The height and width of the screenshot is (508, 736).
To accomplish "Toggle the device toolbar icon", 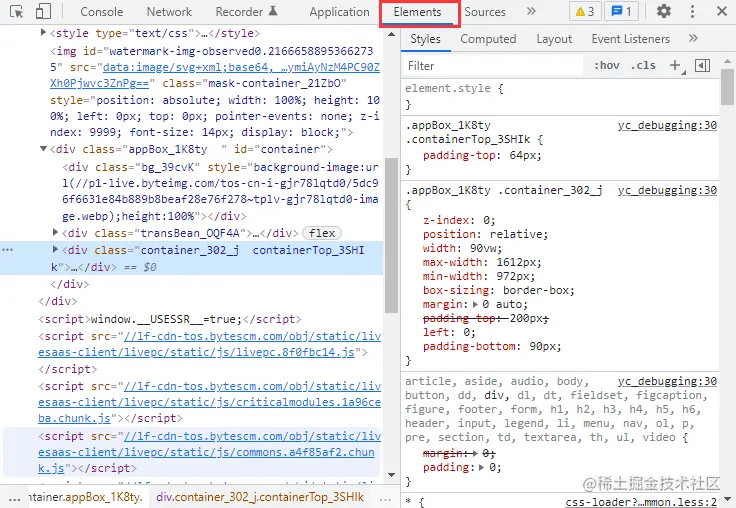I will [43, 12].
